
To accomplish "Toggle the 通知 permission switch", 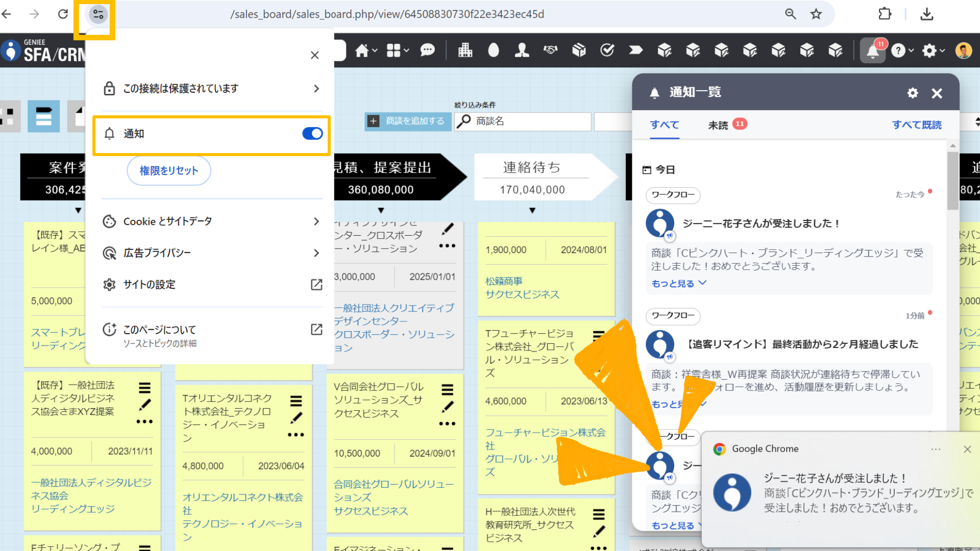I will coord(312,134).
